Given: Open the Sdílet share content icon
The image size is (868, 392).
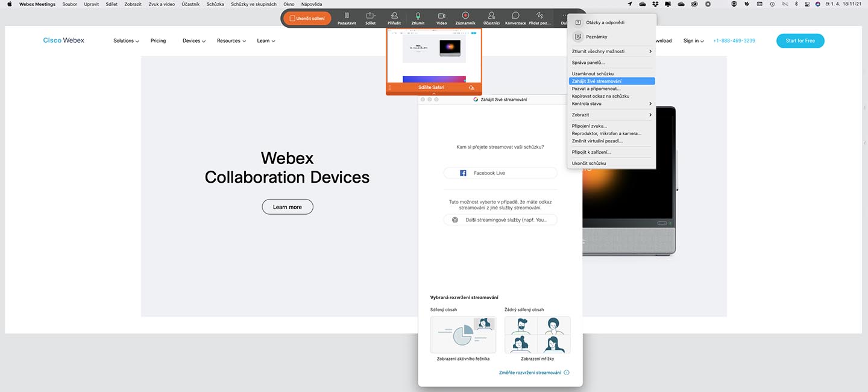Looking at the screenshot, I should (370, 15).
